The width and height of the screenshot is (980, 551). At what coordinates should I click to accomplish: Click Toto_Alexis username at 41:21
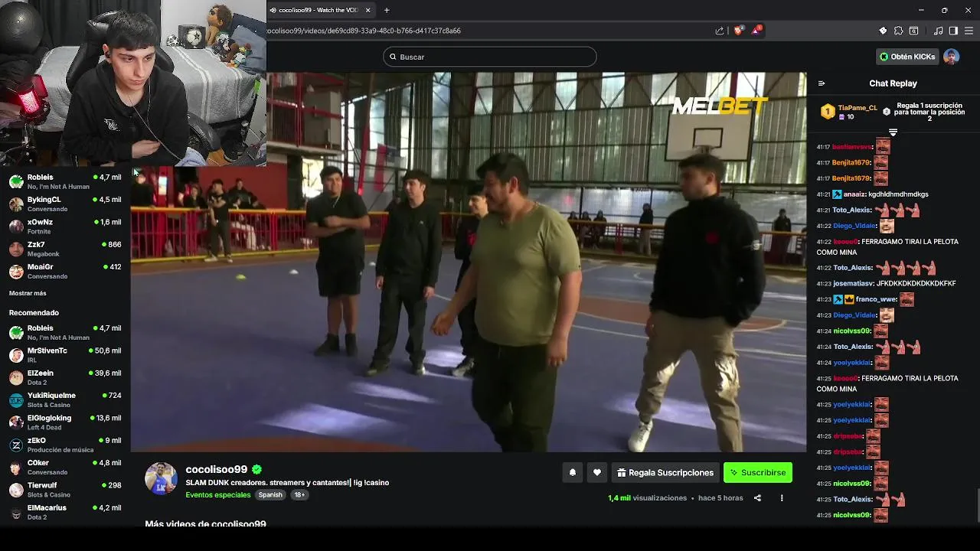tap(852, 210)
